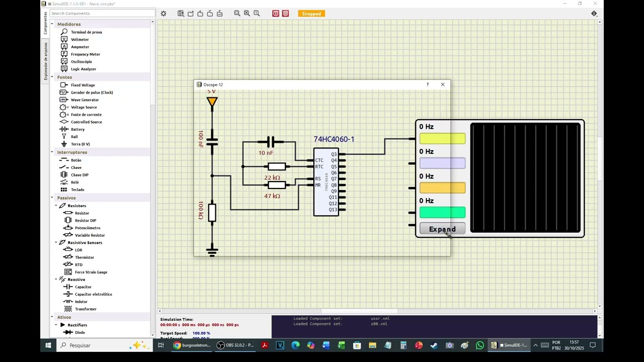
Task: Open OBS 32.0.2 in taskbar
Action: tap(235, 345)
